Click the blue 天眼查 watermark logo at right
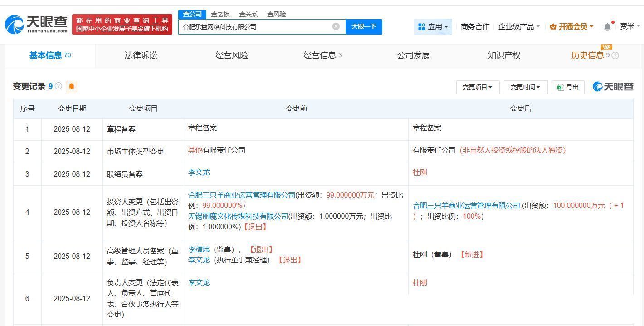The width and height of the screenshot is (644, 326). point(613,87)
